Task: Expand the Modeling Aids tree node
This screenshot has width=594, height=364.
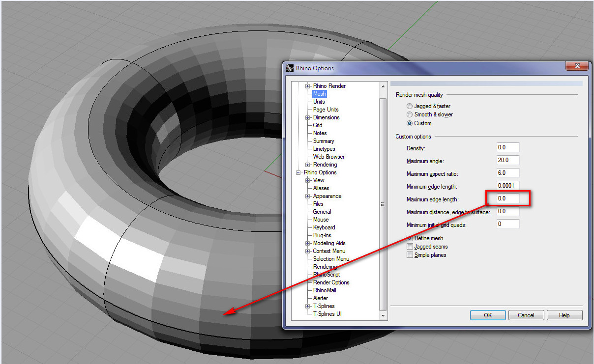Action: (308, 243)
